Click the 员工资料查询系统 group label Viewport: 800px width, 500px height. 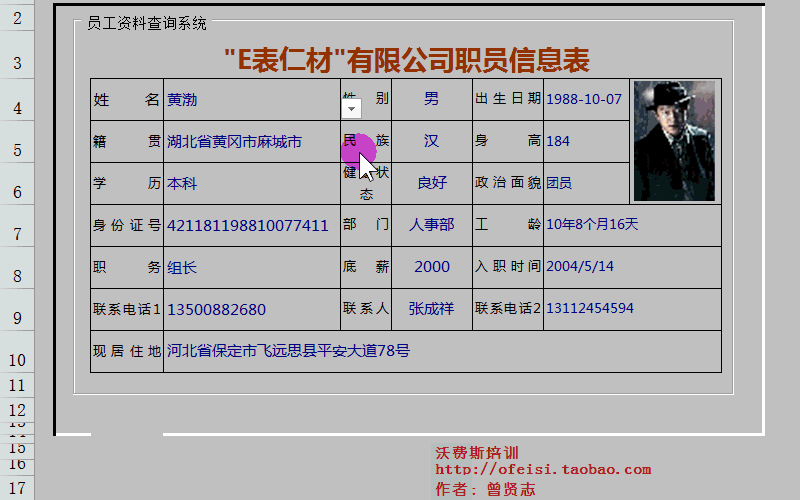pos(146,23)
